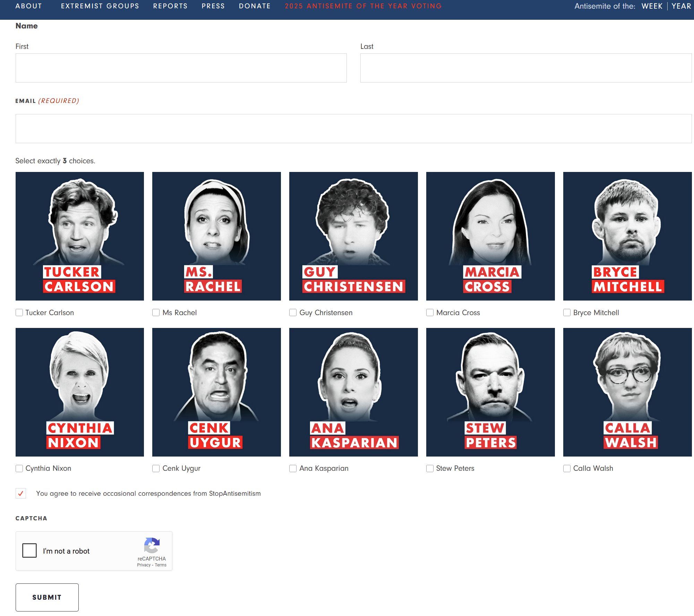Click the Marcia Cross portrait image
The width and height of the screenshot is (694, 616).
pos(490,236)
